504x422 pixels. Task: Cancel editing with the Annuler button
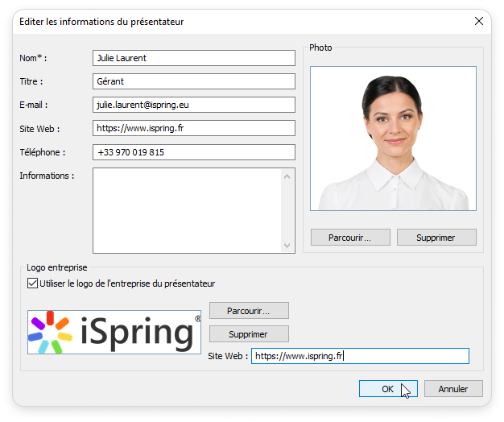point(453,389)
